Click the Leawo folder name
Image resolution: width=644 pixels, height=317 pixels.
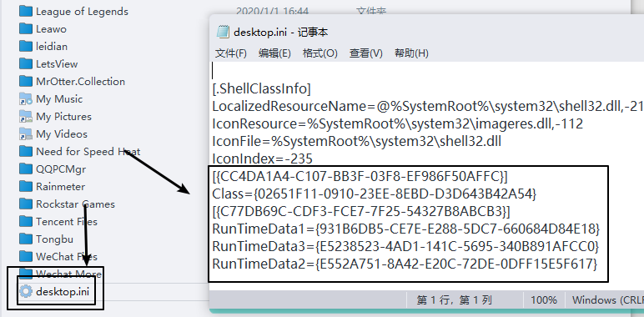pos(52,29)
